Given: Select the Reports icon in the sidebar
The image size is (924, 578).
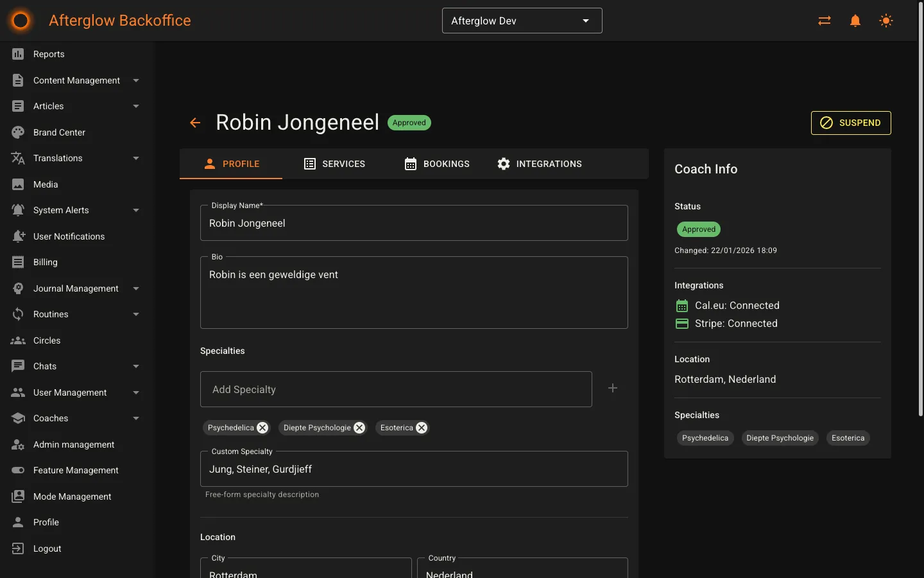Looking at the screenshot, I should pos(19,54).
